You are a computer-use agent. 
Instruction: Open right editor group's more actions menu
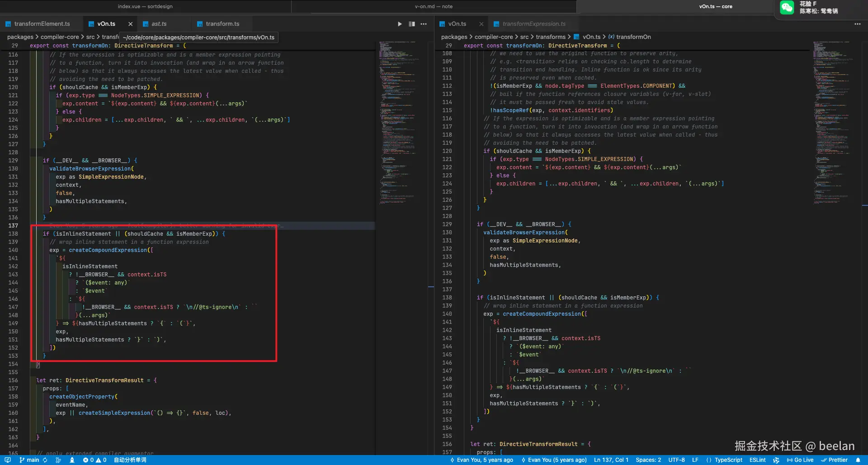[x=857, y=24]
